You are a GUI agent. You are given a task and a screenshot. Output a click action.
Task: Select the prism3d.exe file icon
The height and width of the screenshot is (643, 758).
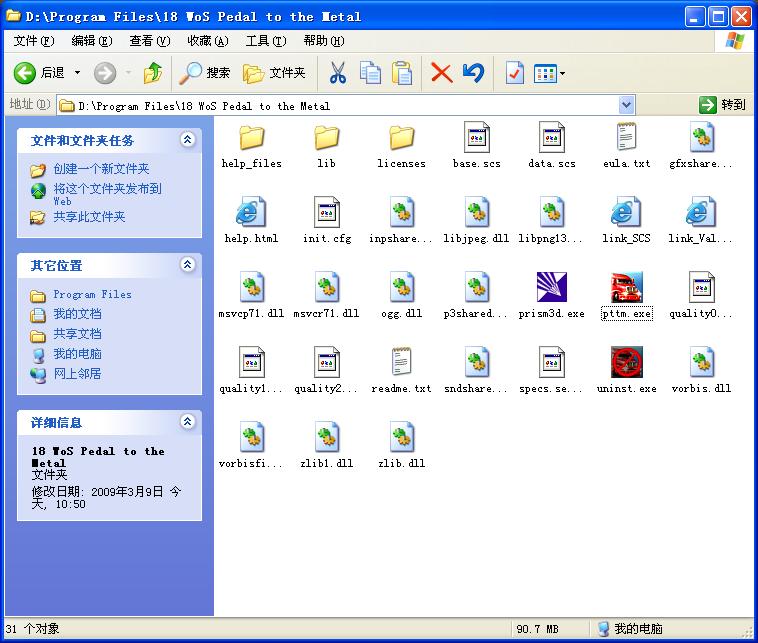[552, 288]
